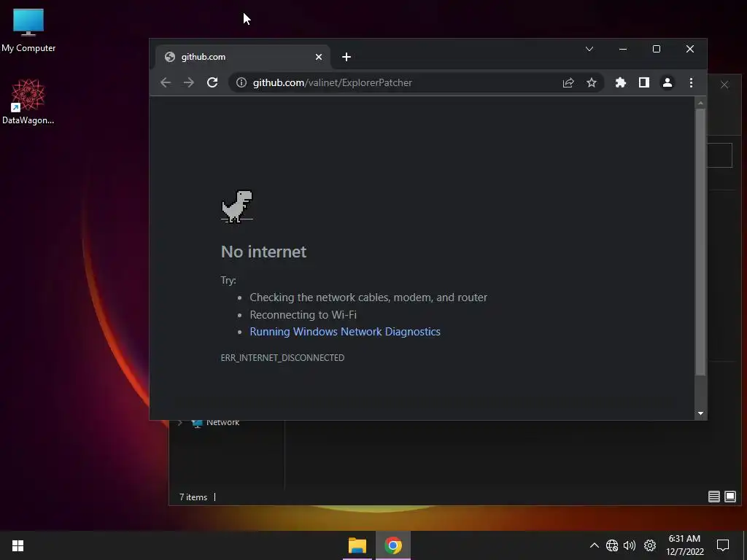Go back using Chrome's back arrow
Screen dimensions: 747x560
pyautogui.click(x=166, y=82)
